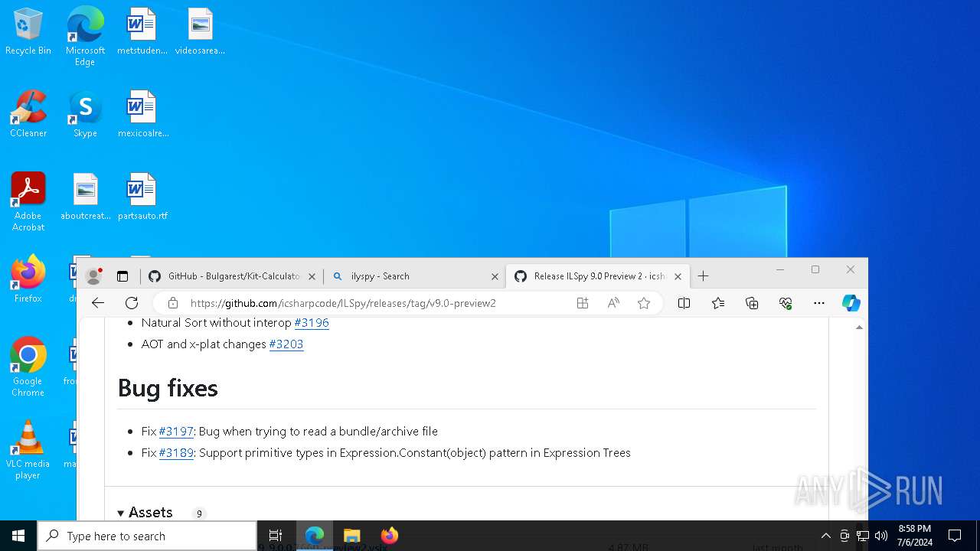980x551 pixels.
Task: Open the Google Chrome desktop shortcut
Action: pyautogui.click(x=28, y=367)
